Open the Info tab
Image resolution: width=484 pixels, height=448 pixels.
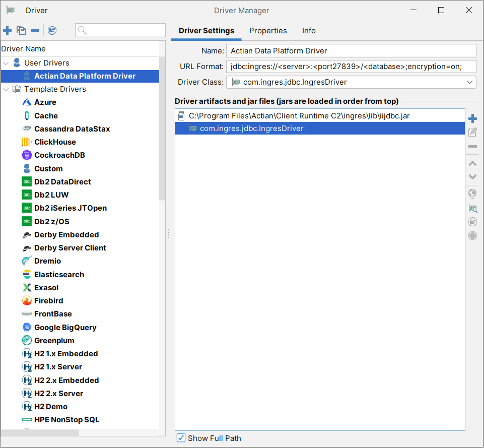coord(309,31)
